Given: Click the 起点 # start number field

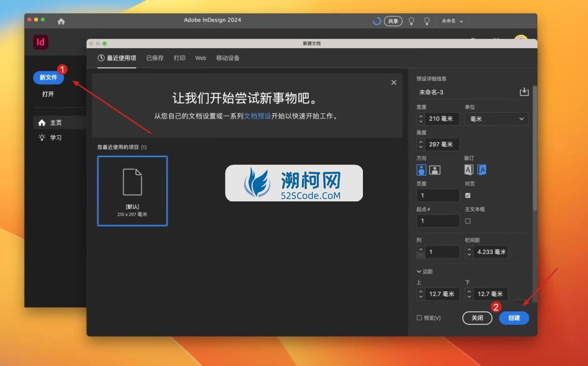Looking at the screenshot, I should (x=438, y=221).
